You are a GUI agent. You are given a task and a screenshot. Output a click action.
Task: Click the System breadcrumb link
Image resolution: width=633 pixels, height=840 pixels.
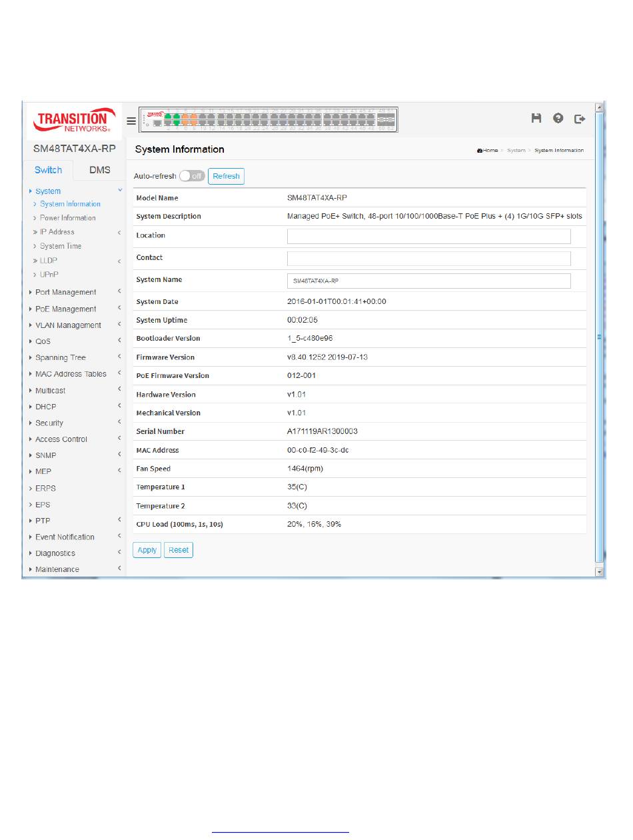516,151
